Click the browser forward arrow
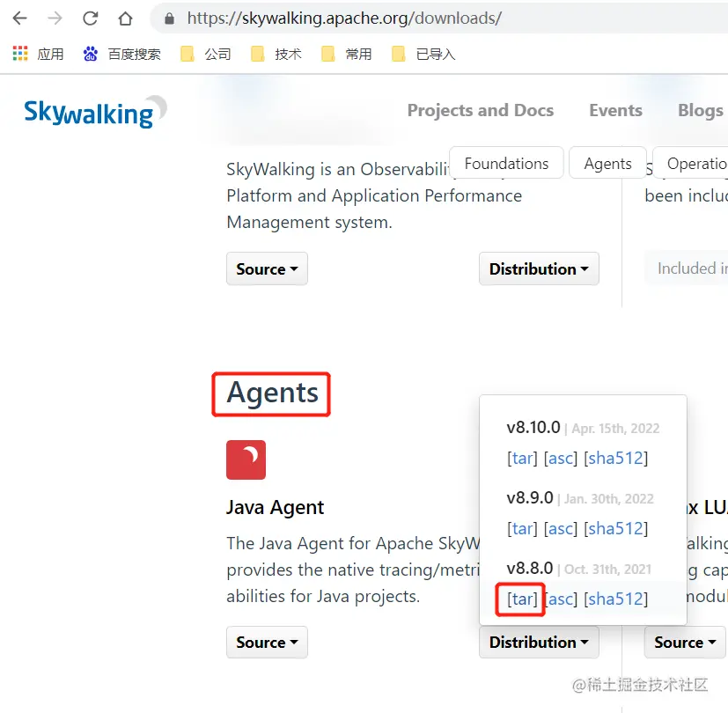This screenshot has width=728, height=713. (x=55, y=18)
